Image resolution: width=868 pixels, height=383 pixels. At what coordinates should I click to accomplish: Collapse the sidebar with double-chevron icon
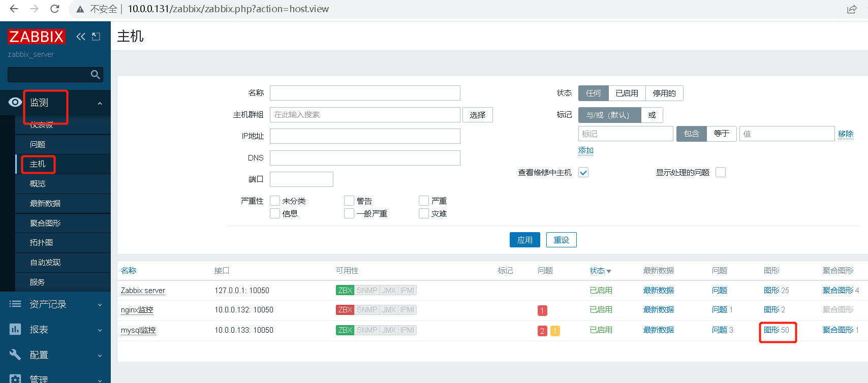tap(81, 37)
